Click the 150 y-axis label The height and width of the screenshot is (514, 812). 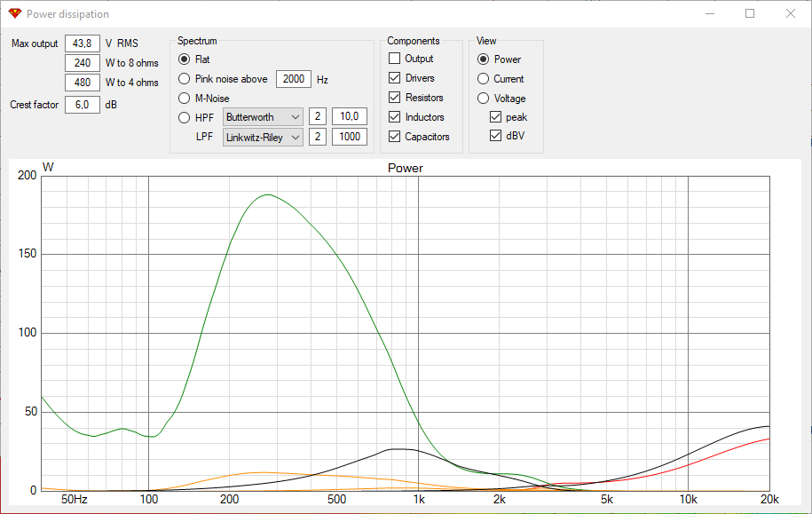[27, 253]
